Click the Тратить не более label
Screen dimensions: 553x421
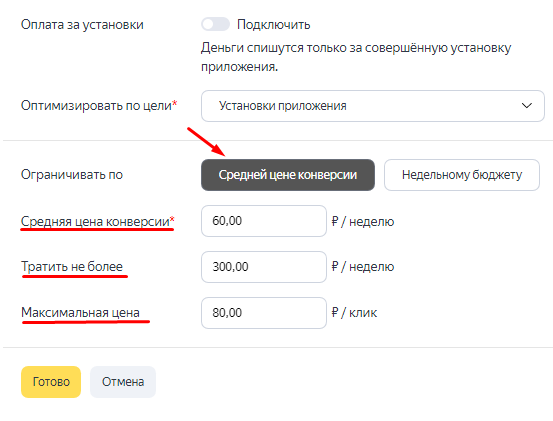(72, 267)
